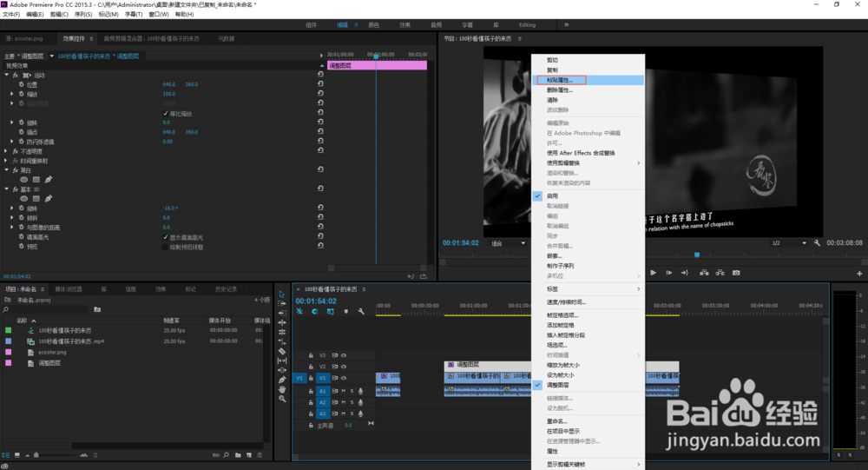Add a marker with the timeline marker icon
This screenshot has height=470, width=868.
click(x=346, y=312)
